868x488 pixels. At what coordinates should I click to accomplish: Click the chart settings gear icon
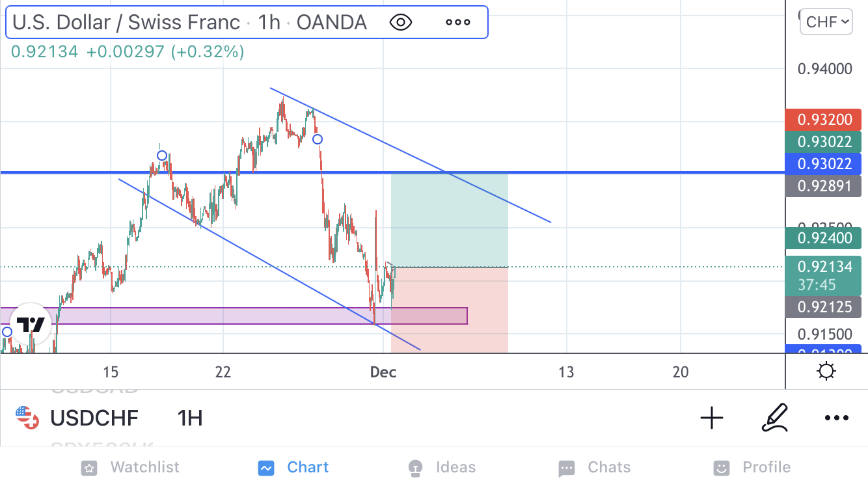[x=826, y=372]
